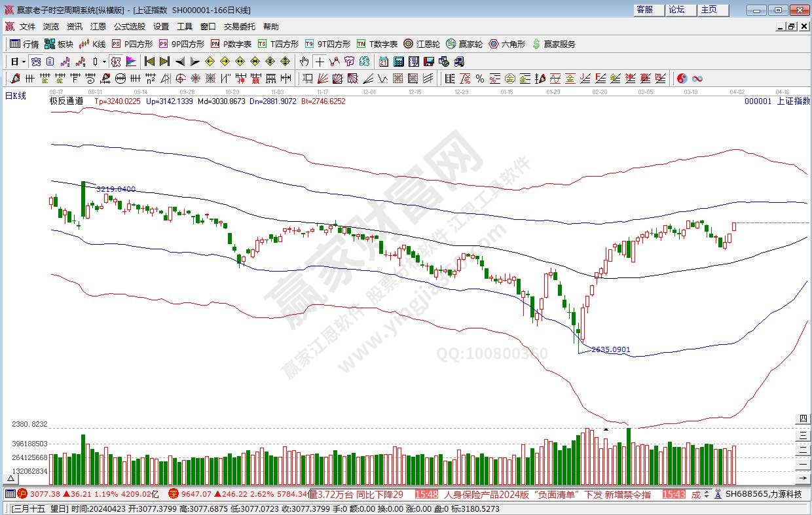The width and height of the screenshot is (812, 515).
Task: Open the 公式选股 menu
Action: point(130,27)
